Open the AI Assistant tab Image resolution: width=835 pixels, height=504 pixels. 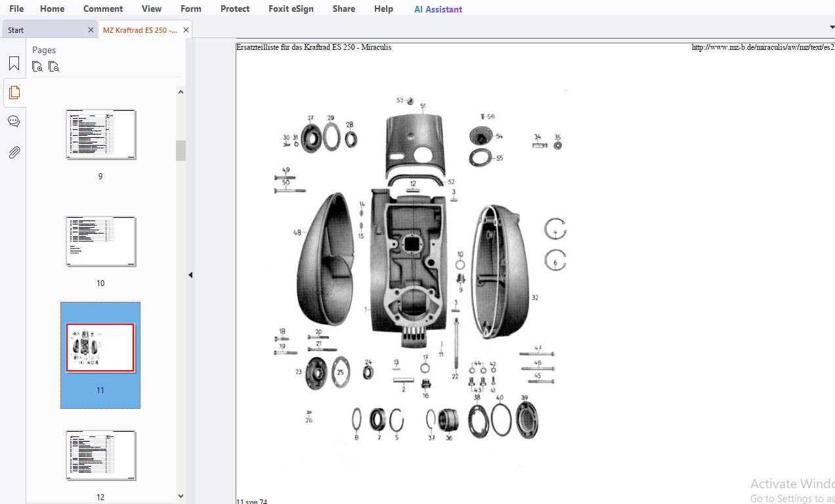click(x=439, y=9)
